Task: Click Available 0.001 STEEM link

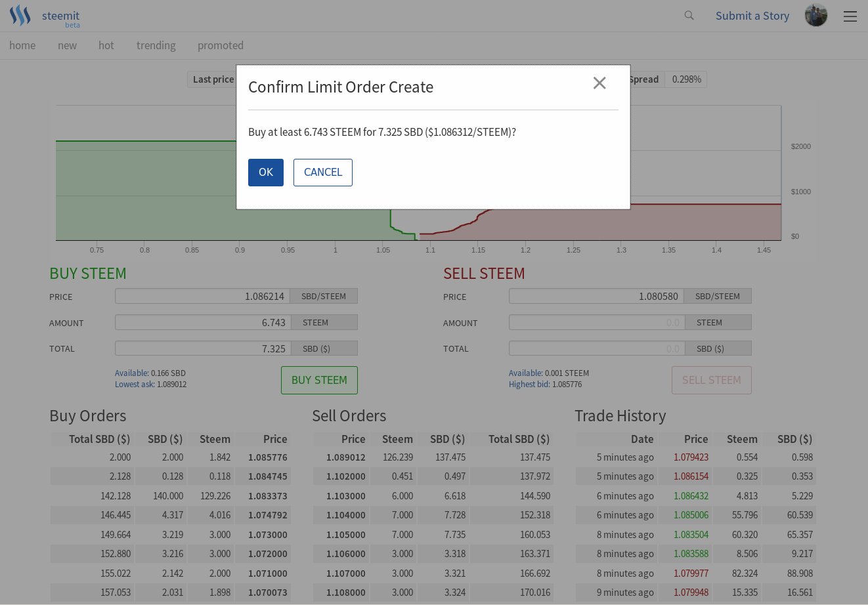Action: point(549,373)
